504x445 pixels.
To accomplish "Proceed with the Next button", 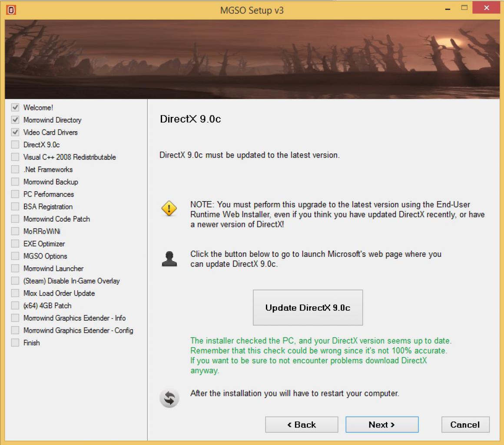I will 382,425.
